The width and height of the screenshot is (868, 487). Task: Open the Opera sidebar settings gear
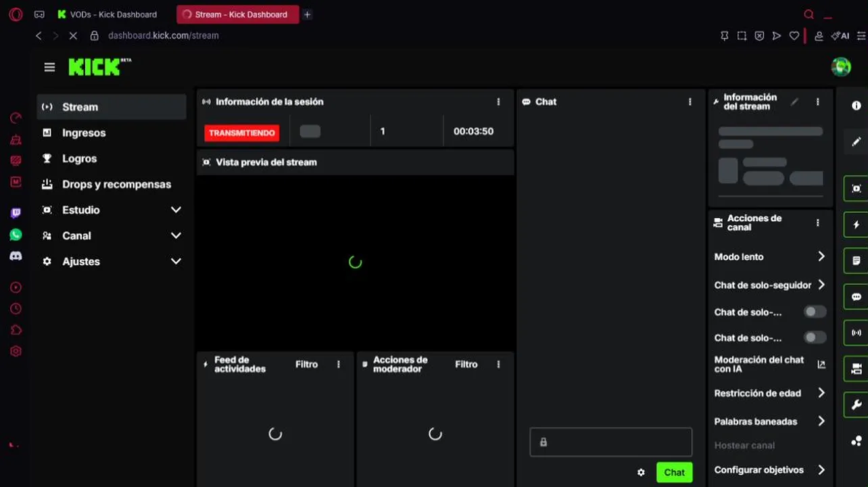click(16, 351)
